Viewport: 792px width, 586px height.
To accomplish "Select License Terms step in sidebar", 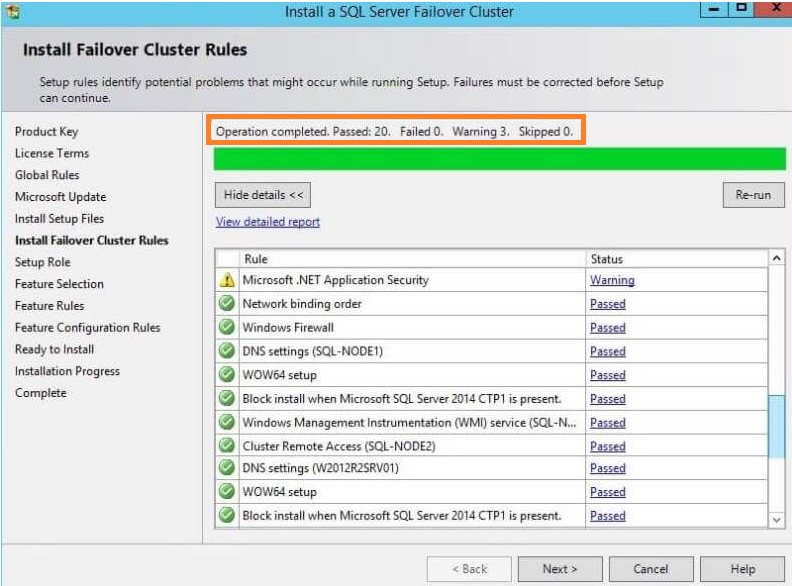I will click(x=52, y=153).
